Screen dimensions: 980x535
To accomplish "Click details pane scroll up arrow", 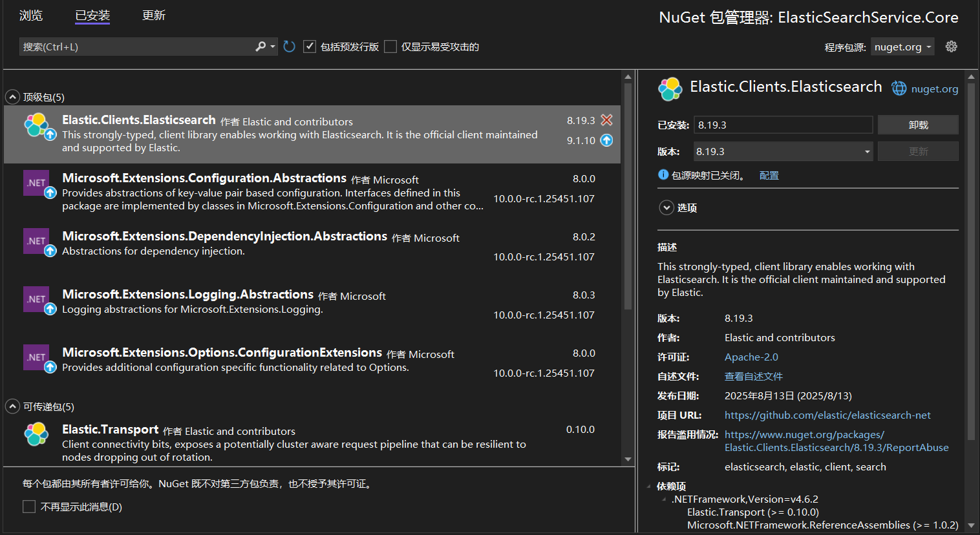I will [971, 76].
